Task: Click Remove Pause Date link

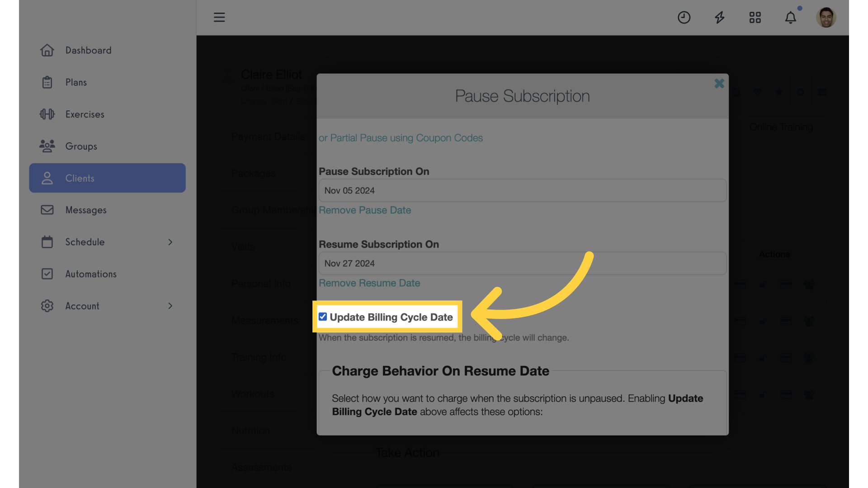Action: [x=365, y=210]
